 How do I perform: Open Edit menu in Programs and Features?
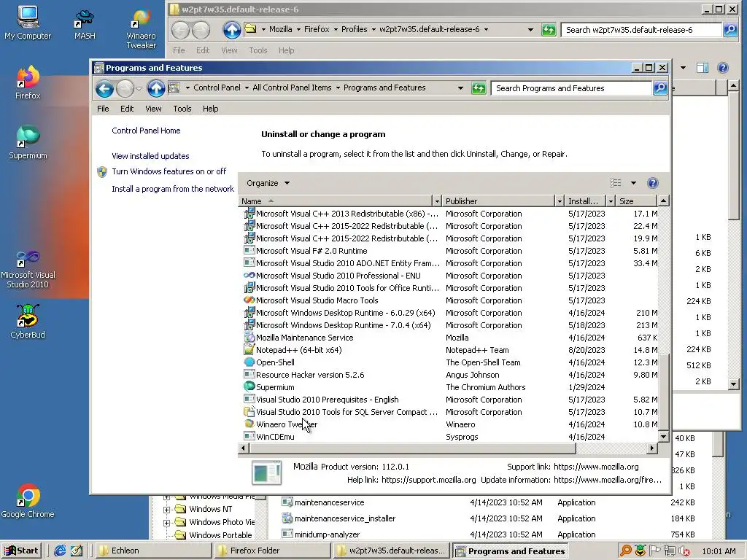[127, 109]
